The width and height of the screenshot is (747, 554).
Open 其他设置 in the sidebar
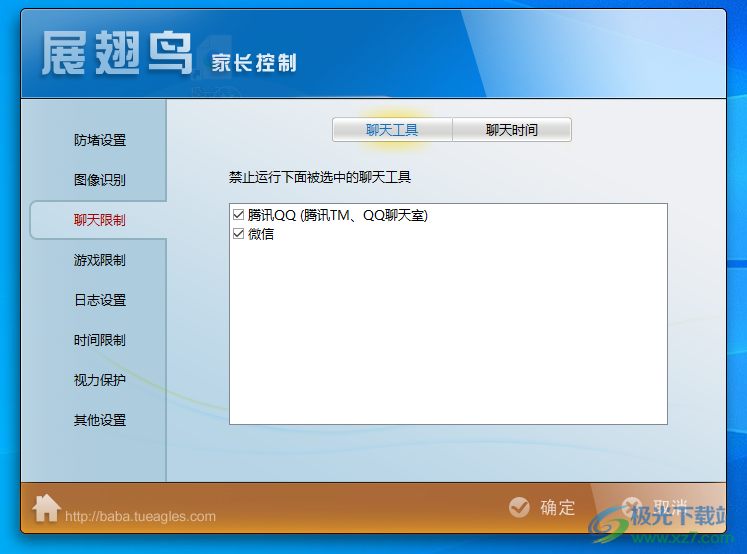click(100, 420)
